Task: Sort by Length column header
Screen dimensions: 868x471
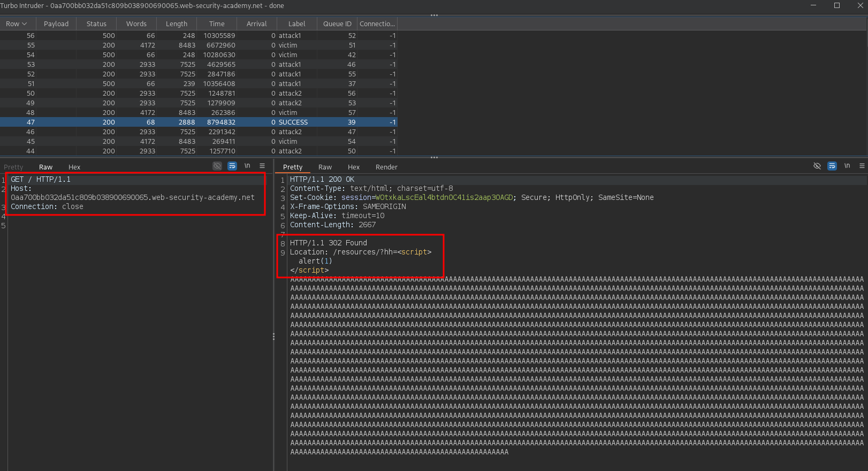Action: [177, 24]
